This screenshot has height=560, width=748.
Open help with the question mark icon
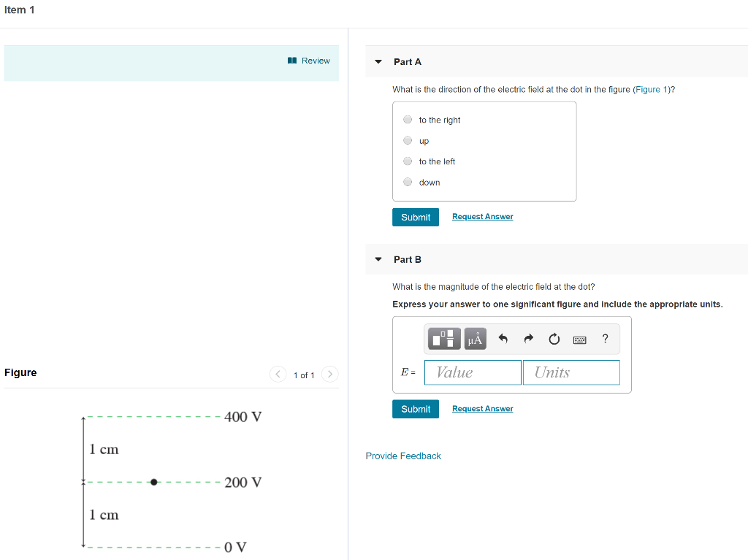point(605,339)
